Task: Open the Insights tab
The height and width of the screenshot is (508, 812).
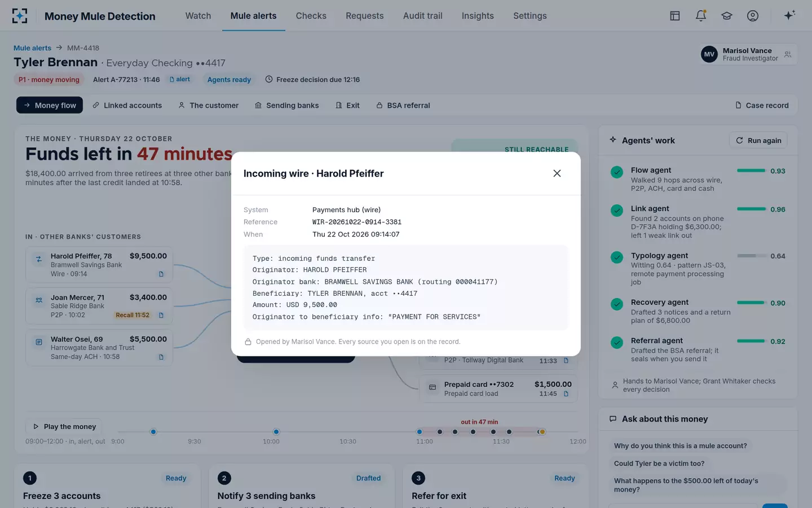Action: point(478,16)
